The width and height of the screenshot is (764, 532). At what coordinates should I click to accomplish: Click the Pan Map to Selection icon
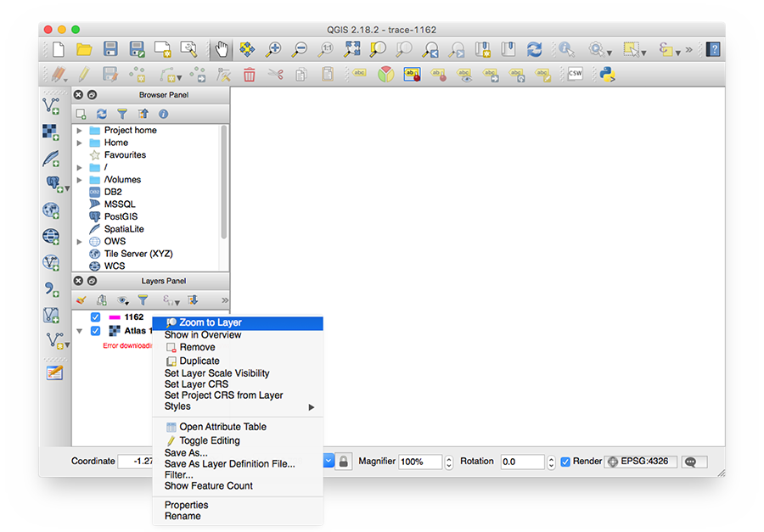pyautogui.click(x=248, y=49)
